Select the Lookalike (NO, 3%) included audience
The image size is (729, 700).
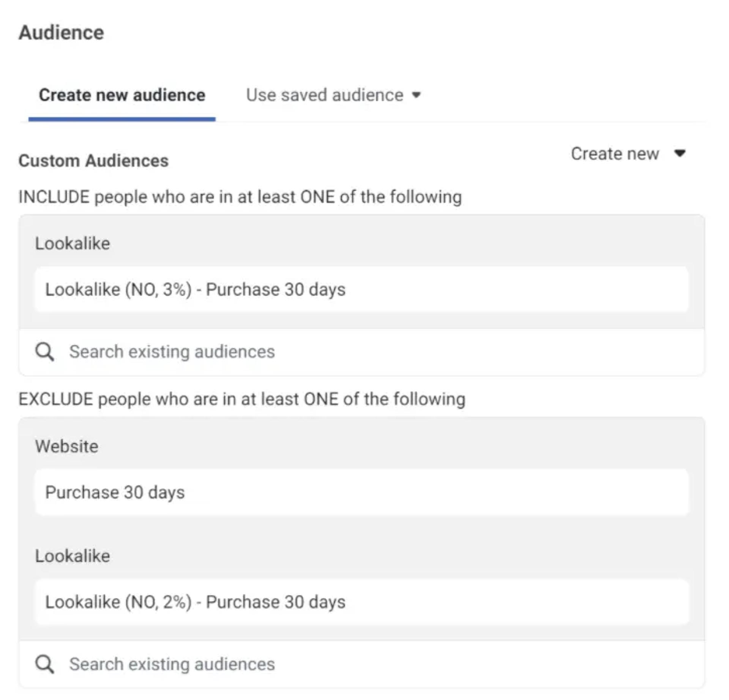(x=361, y=289)
